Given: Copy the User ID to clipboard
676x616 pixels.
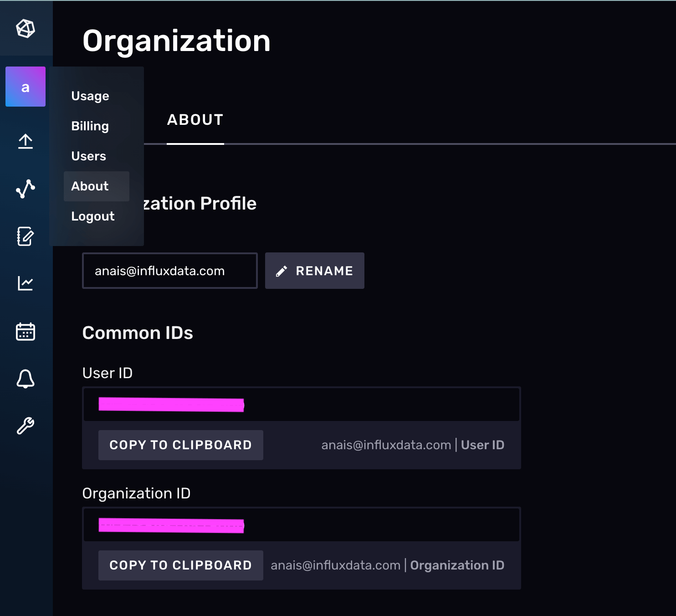Looking at the screenshot, I should coord(180,445).
